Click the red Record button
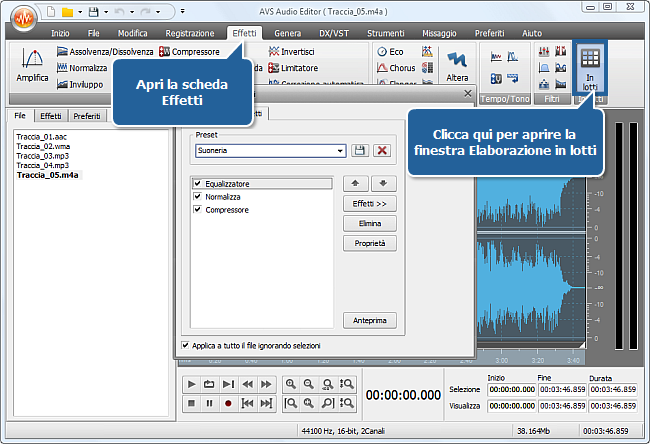The image size is (650, 444). tap(228, 403)
